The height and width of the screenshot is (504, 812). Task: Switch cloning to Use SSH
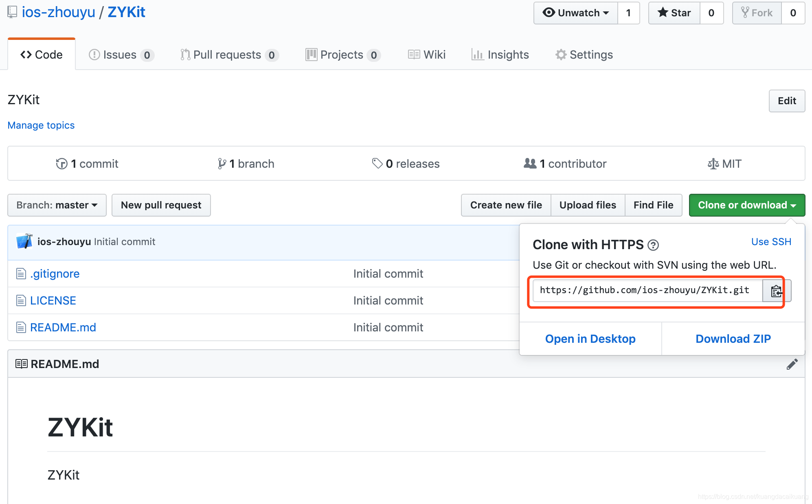(x=771, y=242)
